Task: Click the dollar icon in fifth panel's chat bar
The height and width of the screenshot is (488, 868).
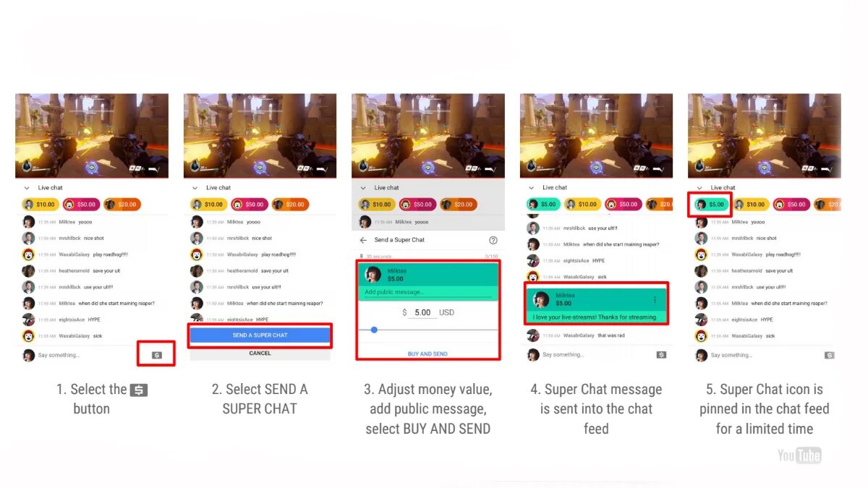Action: point(829,355)
